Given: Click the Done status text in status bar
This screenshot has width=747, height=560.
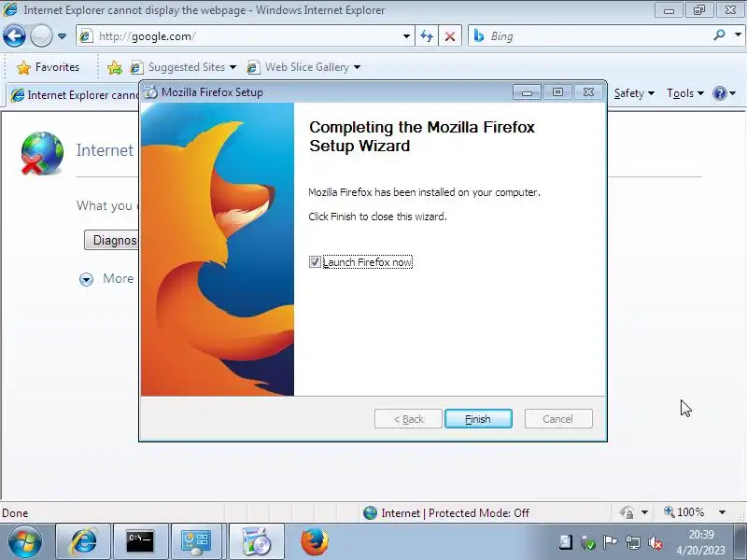Looking at the screenshot, I should coord(15,512).
